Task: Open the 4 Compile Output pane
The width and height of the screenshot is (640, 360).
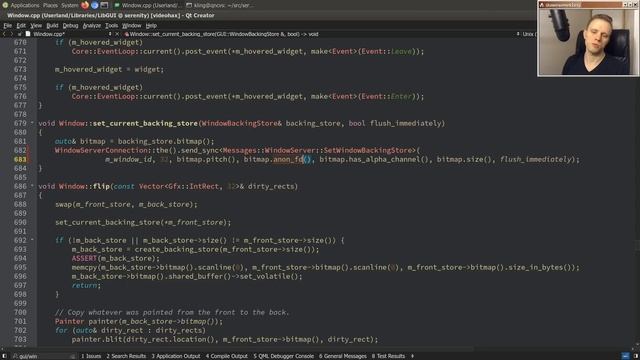Action: coord(227,356)
